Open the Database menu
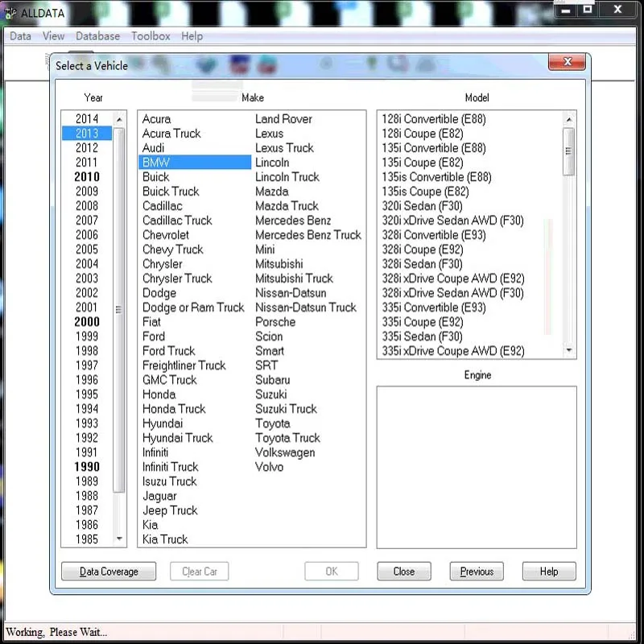The width and height of the screenshot is (644, 644). 97,36
